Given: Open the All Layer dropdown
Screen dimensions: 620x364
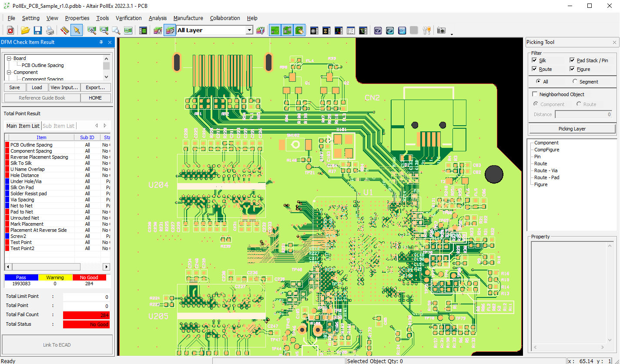Looking at the screenshot, I should [249, 30].
